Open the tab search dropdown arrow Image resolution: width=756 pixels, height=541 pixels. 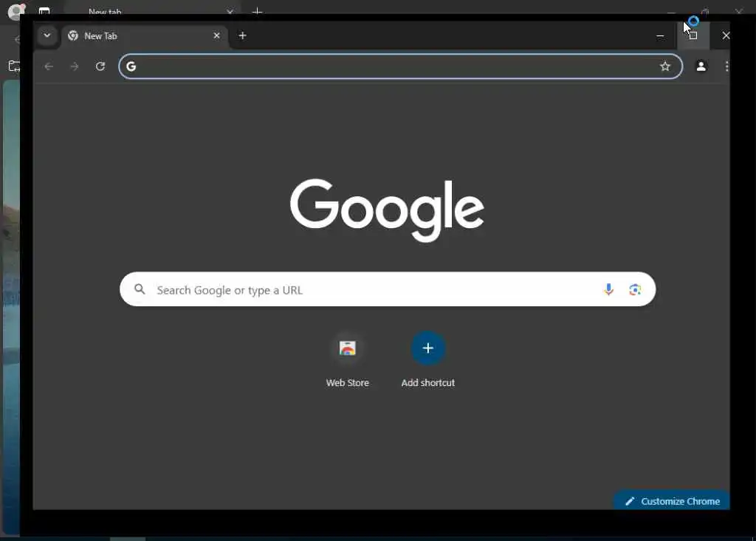point(47,35)
